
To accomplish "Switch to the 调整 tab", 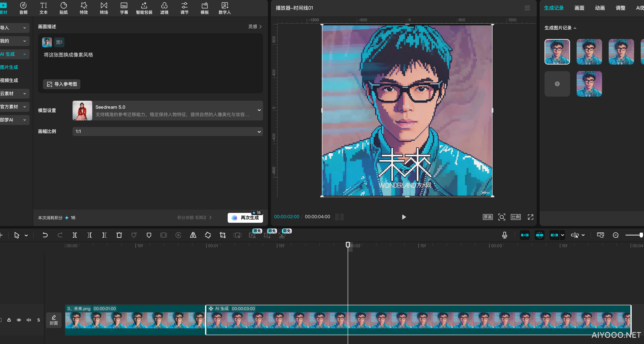I will tap(621, 8).
